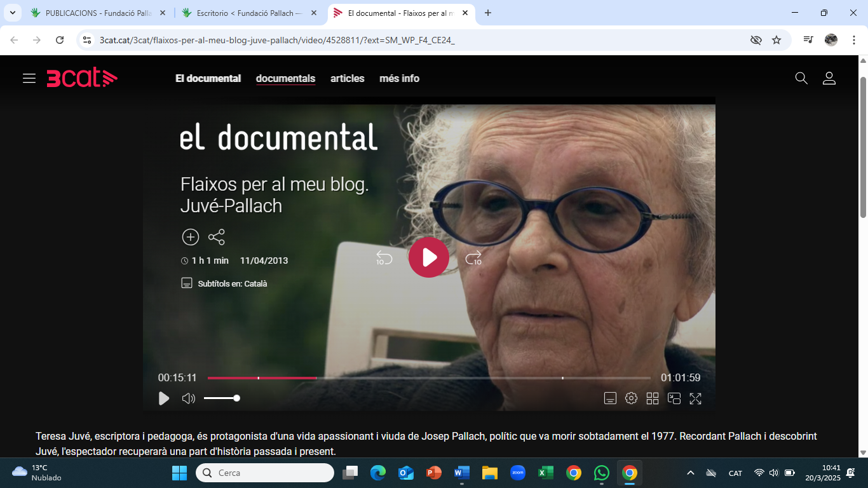Open the player settings gear
This screenshot has width=868, height=488.
coord(631,398)
